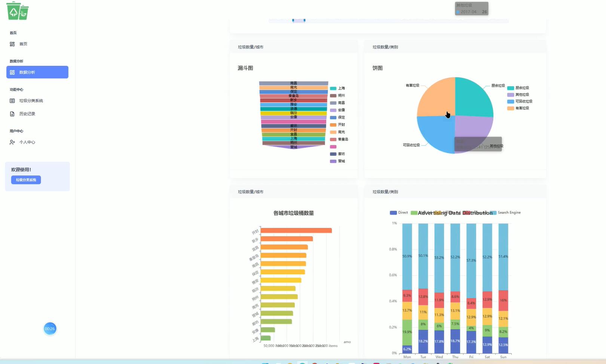Click 可回收垃圾 legend color swatch
The image size is (606, 364).
click(x=510, y=101)
